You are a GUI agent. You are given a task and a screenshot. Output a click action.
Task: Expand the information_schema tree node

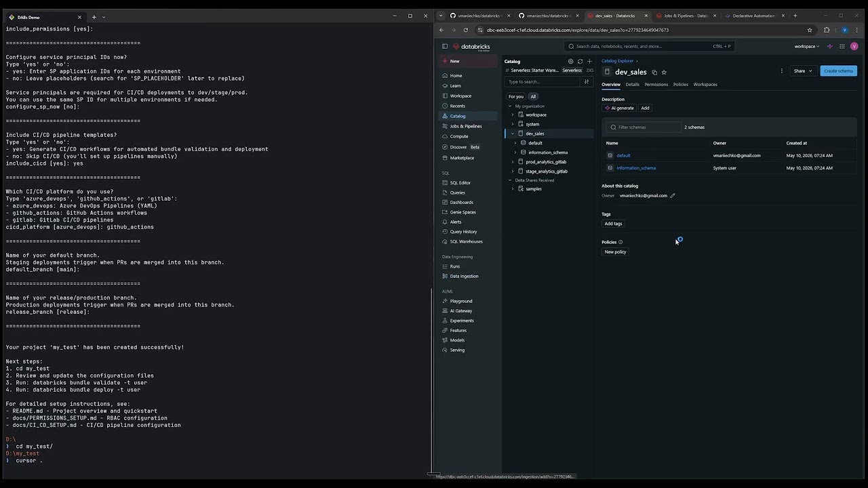pyautogui.click(x=515, y=152)
